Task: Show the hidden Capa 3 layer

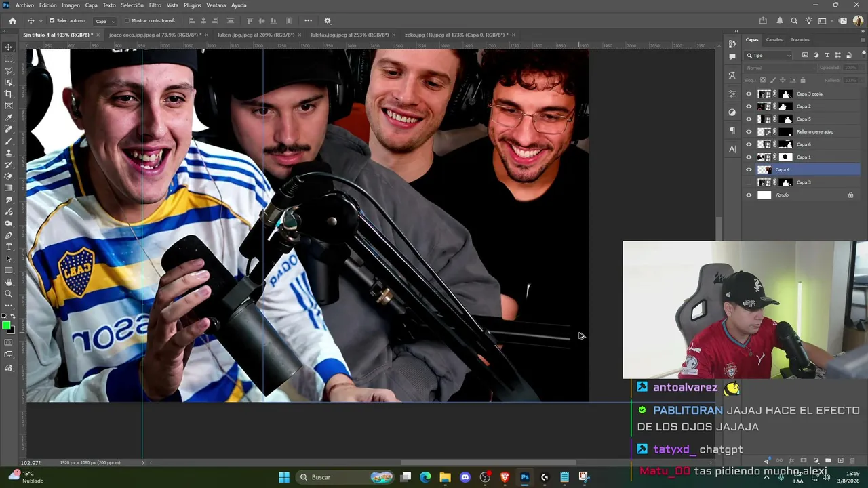Action: [x=749, y=182]
